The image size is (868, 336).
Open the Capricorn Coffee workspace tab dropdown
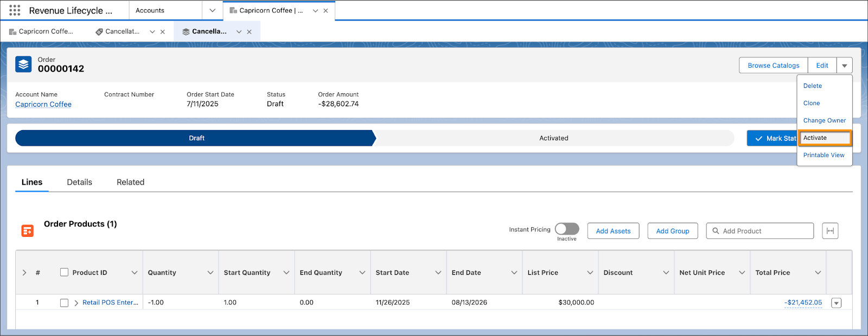click(315, 11)
